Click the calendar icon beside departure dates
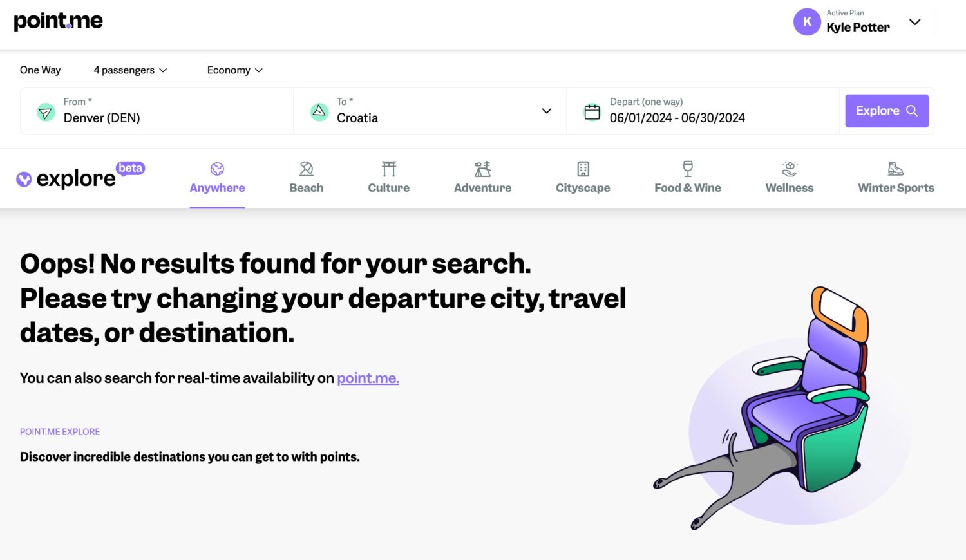The height and width of the screenshot is (560, 966). [592, 112]
